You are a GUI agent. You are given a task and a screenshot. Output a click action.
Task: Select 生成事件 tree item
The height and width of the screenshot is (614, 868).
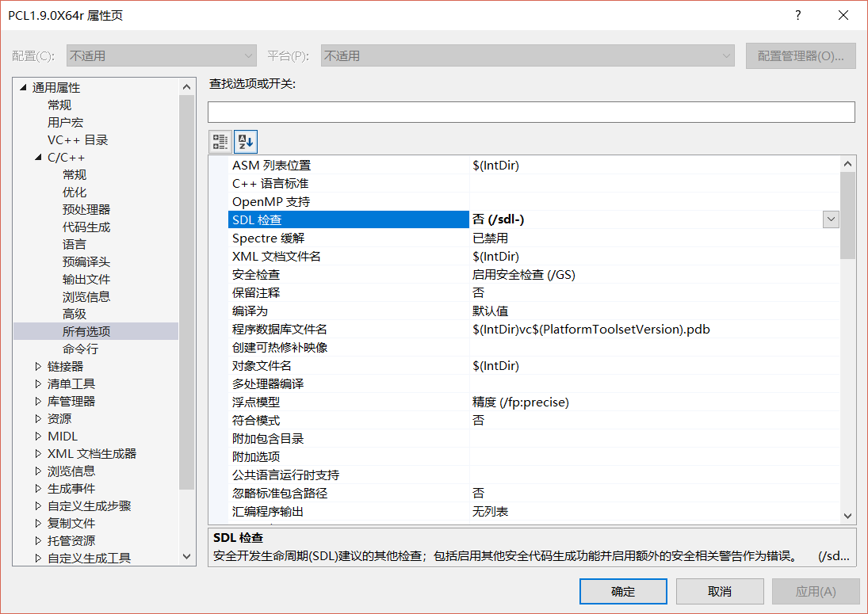coord(71,489)
